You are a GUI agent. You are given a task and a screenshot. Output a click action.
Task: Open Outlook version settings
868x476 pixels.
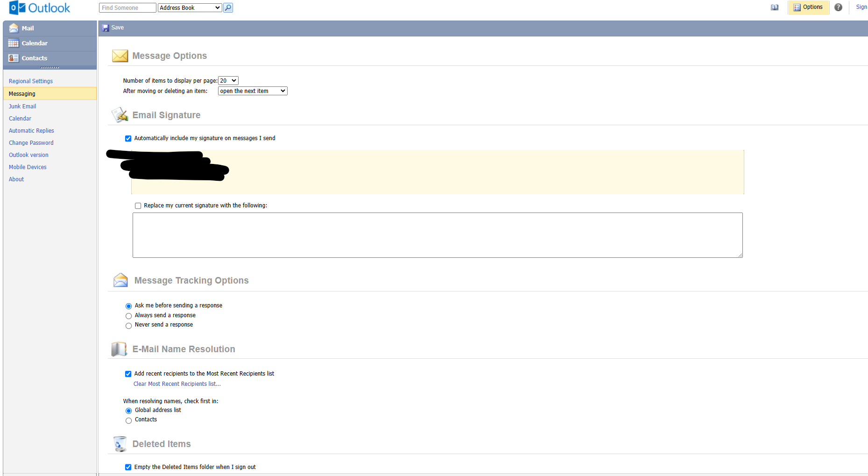[28, 155]
